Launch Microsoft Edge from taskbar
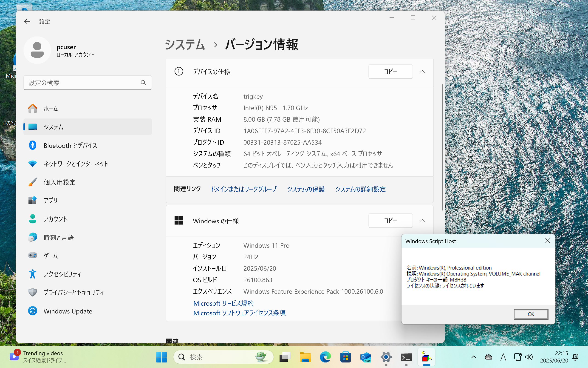This screenshot has width=588, height=368. 325,357
